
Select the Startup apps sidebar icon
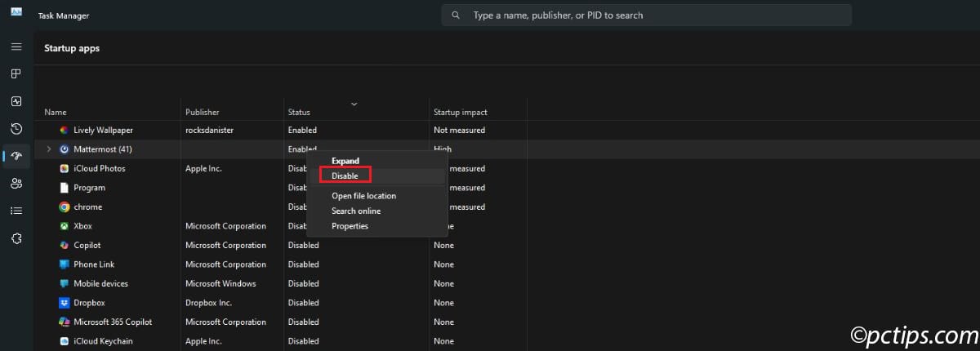(16, 155)
